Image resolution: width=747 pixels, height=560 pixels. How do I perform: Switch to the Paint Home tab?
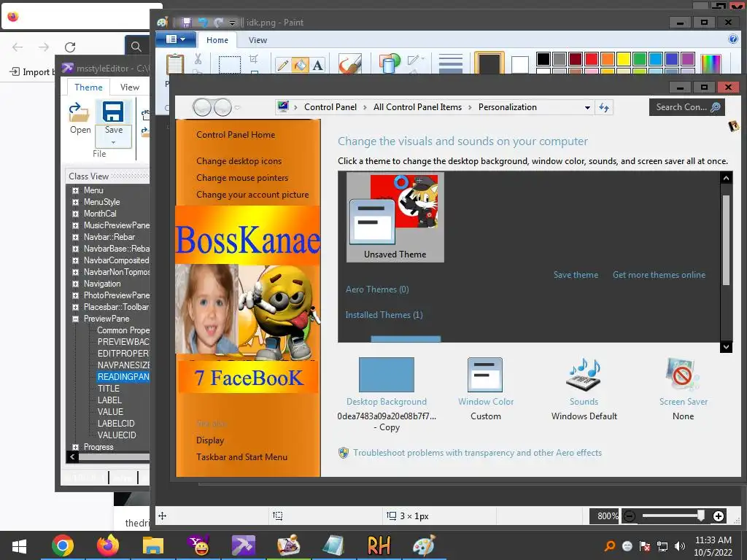tap(217, 41)
